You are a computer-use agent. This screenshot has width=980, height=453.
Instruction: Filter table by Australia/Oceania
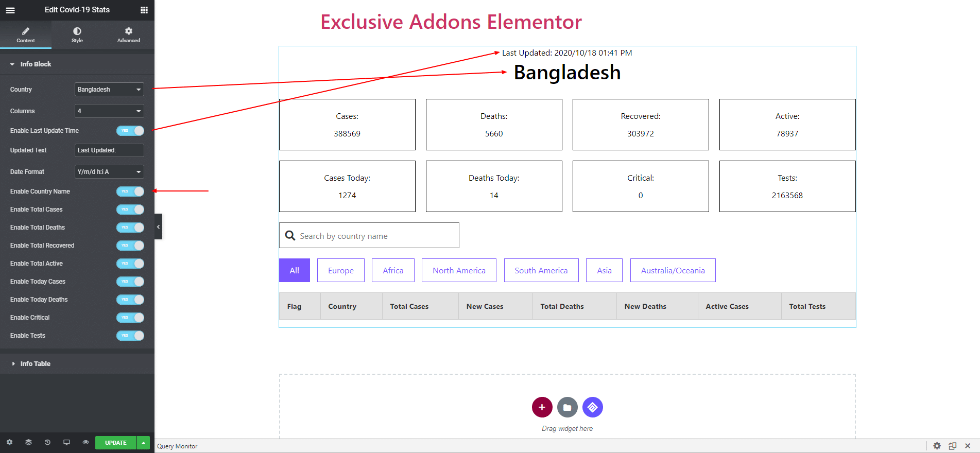click(x=673, y=270)
